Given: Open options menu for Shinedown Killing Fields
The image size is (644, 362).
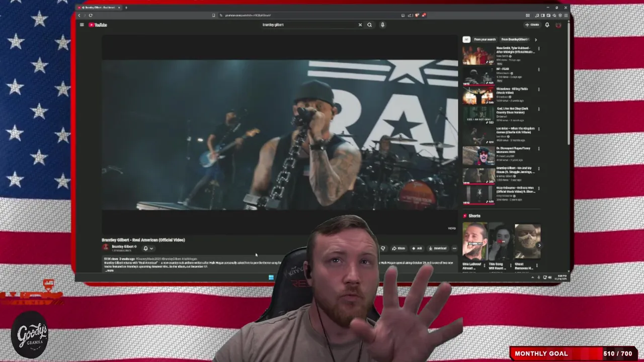Looking at the screenshot, I should click(538, 89).
